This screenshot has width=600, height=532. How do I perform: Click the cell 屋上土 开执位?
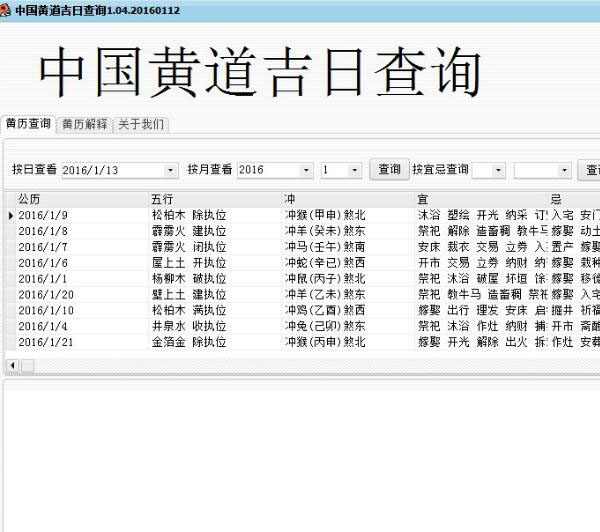(x=214, y=263)
